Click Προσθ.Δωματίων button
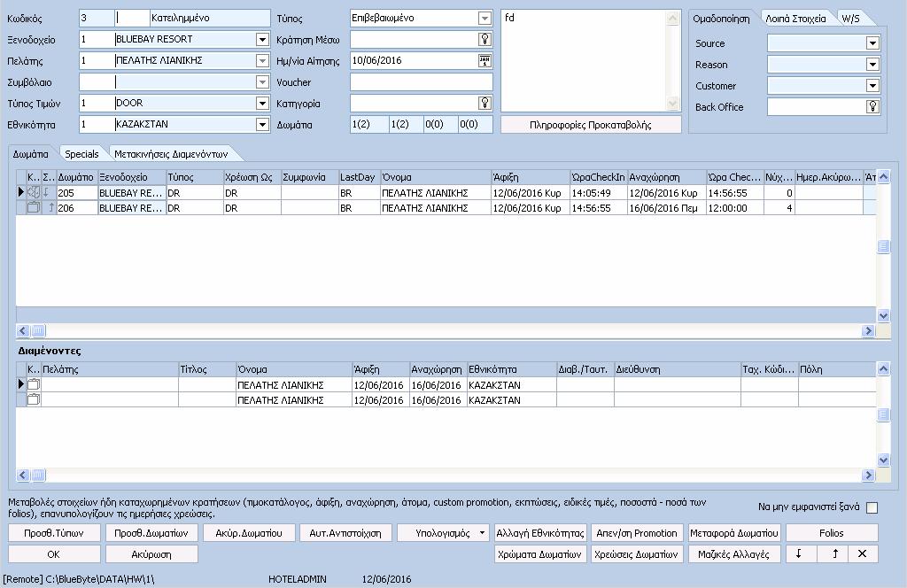 (x=151, y=533)
